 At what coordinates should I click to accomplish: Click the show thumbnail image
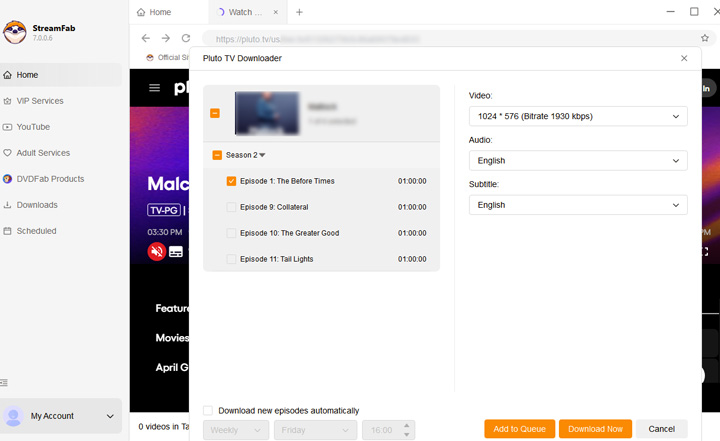click(267, 113)
